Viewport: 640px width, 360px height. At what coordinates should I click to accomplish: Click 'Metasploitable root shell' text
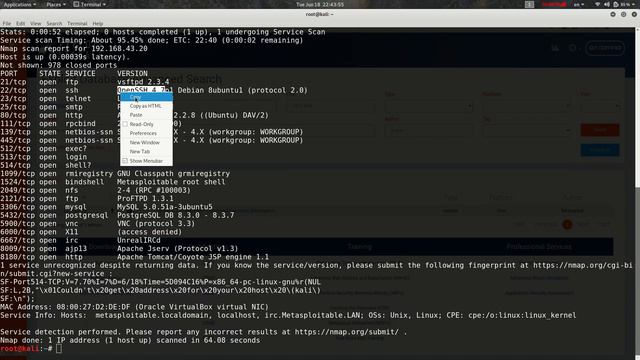click(x=171, y=182)
